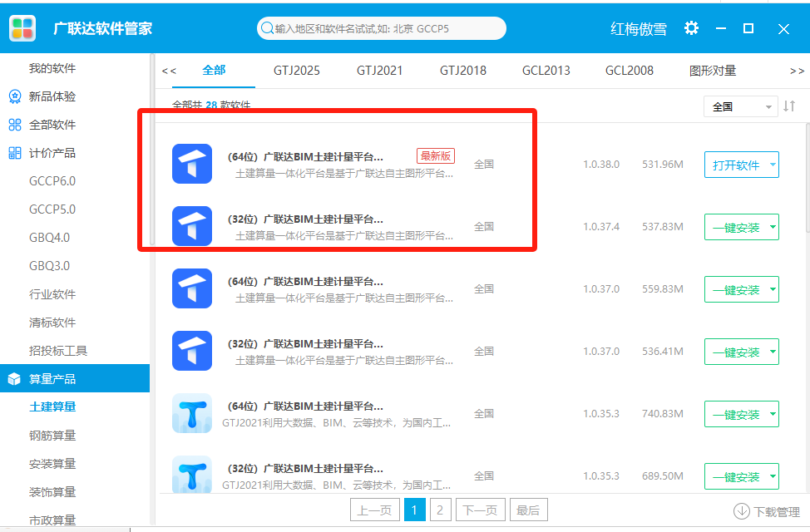Click the user name 红梅傲雪

639,28
